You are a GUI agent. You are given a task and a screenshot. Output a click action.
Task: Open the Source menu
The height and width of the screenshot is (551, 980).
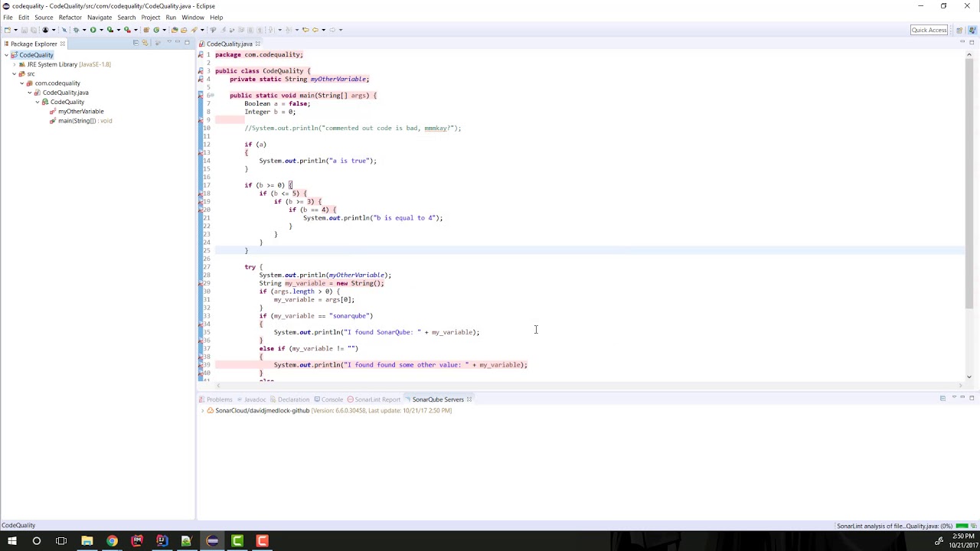click(44, 17)
